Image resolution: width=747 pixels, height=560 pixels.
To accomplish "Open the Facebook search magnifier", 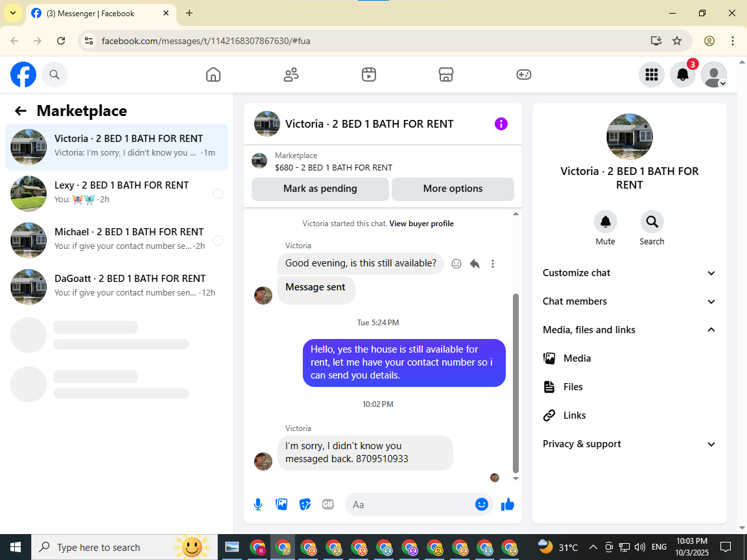I will (x=54, y=75).
